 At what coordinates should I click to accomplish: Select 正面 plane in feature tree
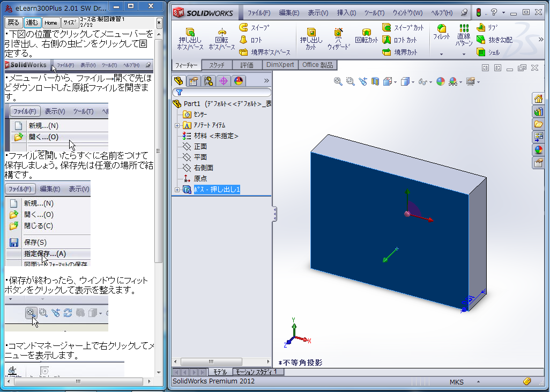pos(200,147)
